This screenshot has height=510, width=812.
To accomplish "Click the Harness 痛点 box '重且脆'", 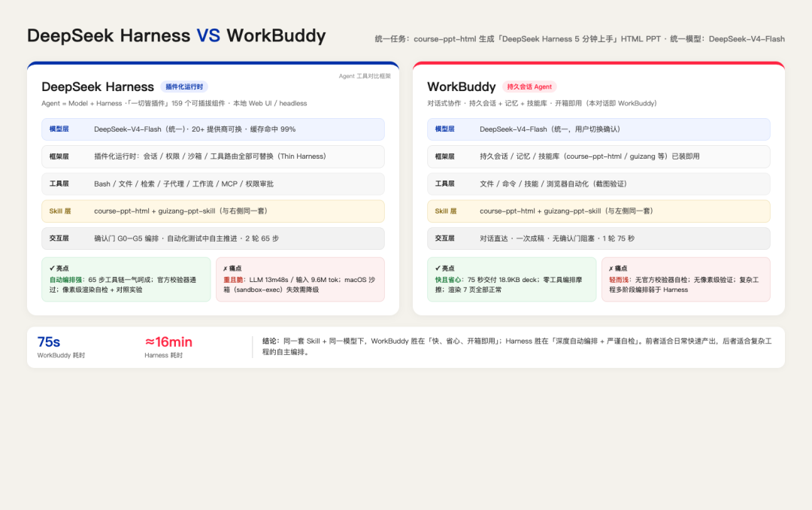I will pos(300,279).
